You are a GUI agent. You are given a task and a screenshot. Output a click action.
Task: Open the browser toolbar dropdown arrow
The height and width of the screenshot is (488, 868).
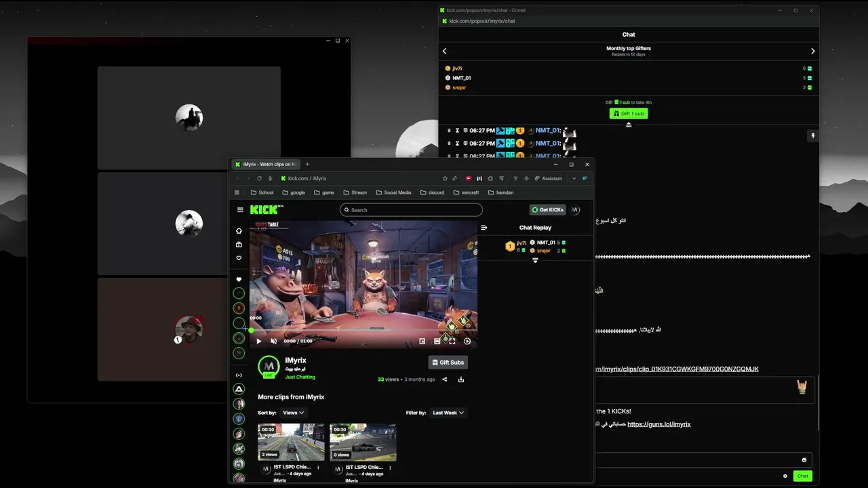574,178
